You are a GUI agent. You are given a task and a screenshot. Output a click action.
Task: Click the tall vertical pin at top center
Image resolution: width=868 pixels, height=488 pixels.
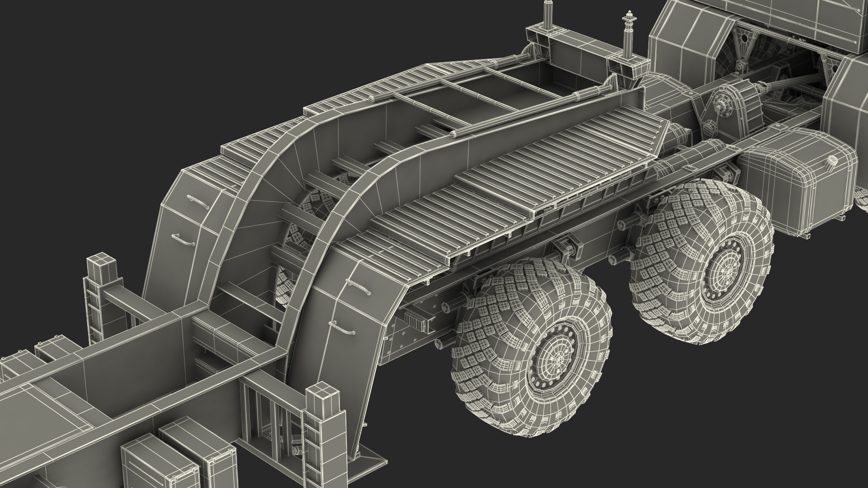pos(548,13)
